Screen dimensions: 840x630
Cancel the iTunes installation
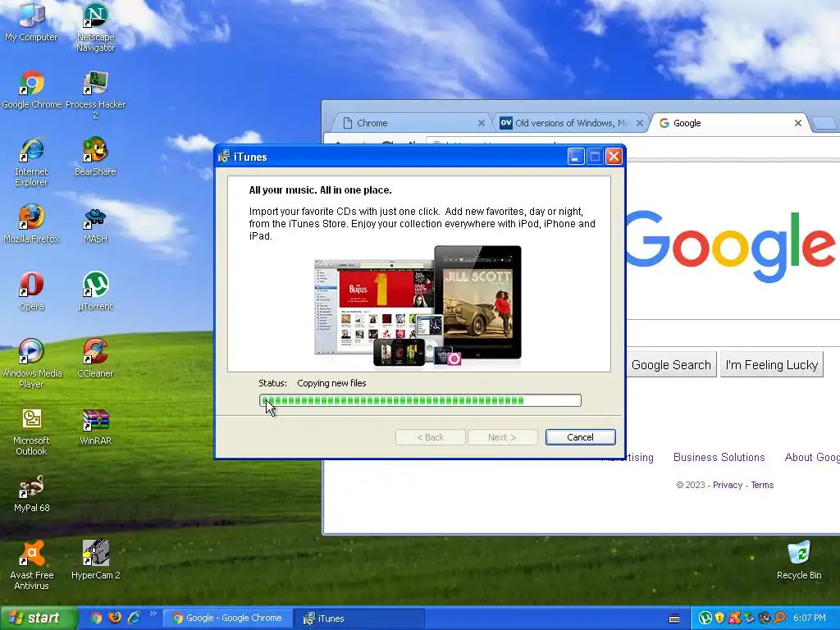click(x=580, y=437)
